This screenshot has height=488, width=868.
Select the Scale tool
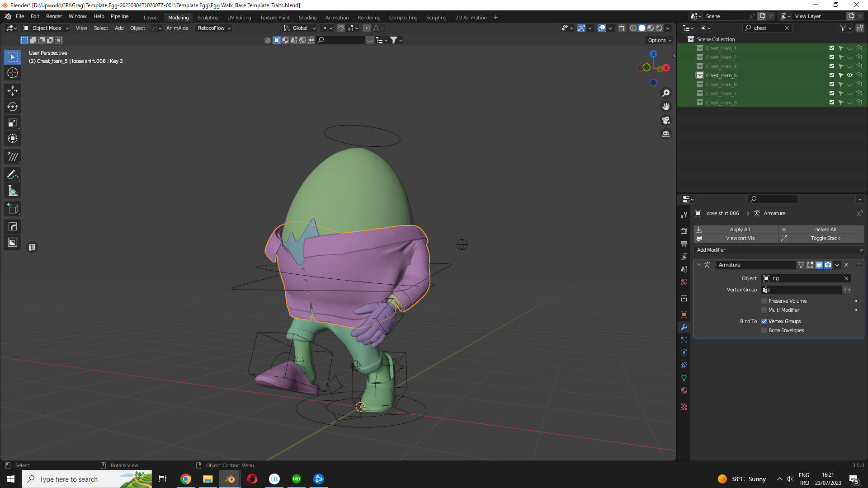[x=13, y=123]
